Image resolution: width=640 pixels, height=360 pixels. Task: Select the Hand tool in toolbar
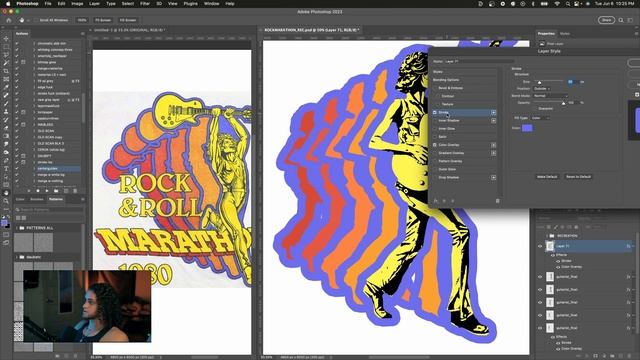tap(6, 193)
